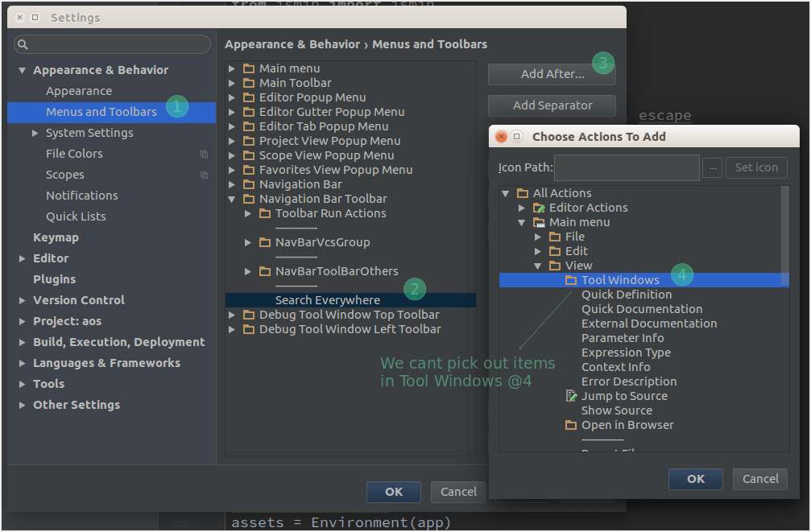Viewport: 811px width, 532px height.
Task: Click inside the Icon Path input field
Action: tap(627, 167)
